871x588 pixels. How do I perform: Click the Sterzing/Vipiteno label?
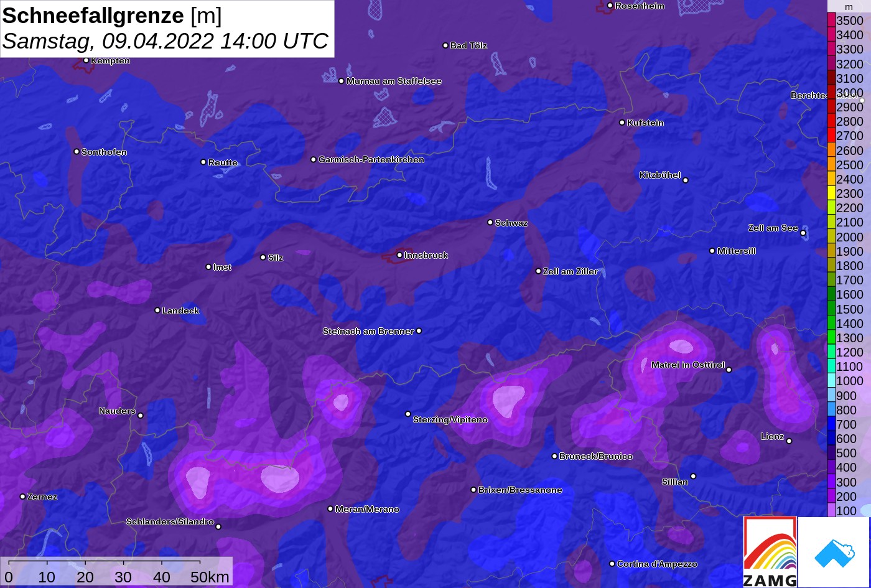tap(450, 419)
